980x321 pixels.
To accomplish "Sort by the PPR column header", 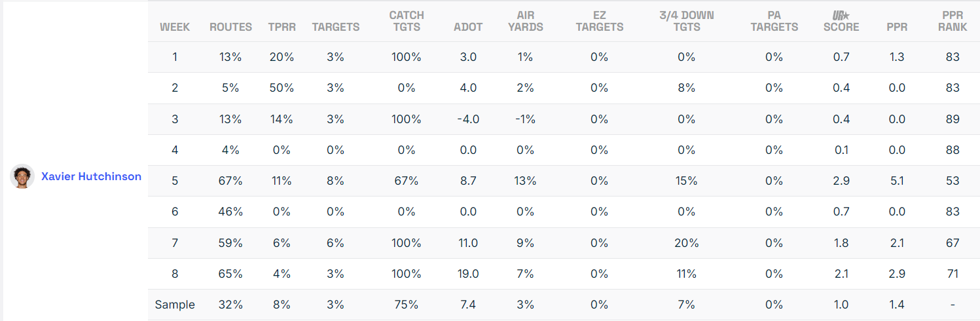I will click(x=897, y=27).
